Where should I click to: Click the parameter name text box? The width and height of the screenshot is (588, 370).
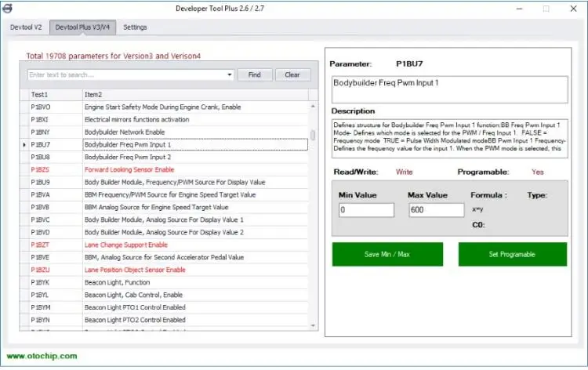(450, 89)
